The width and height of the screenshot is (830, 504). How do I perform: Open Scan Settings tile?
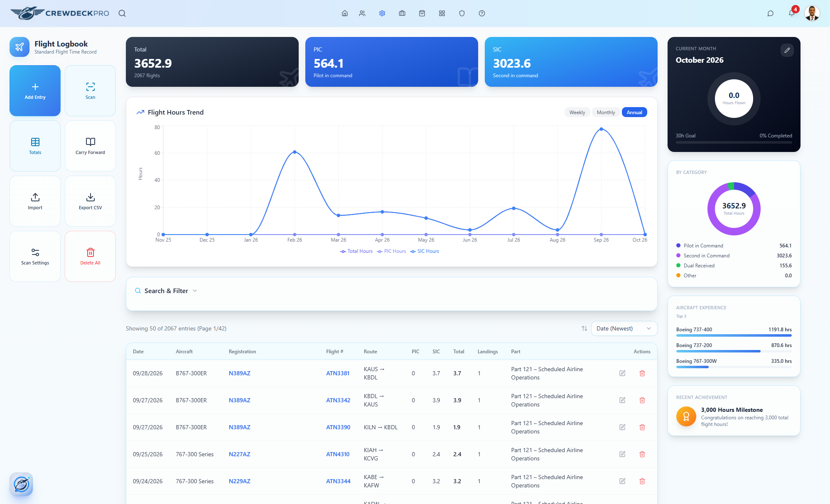tap(35, 256)
